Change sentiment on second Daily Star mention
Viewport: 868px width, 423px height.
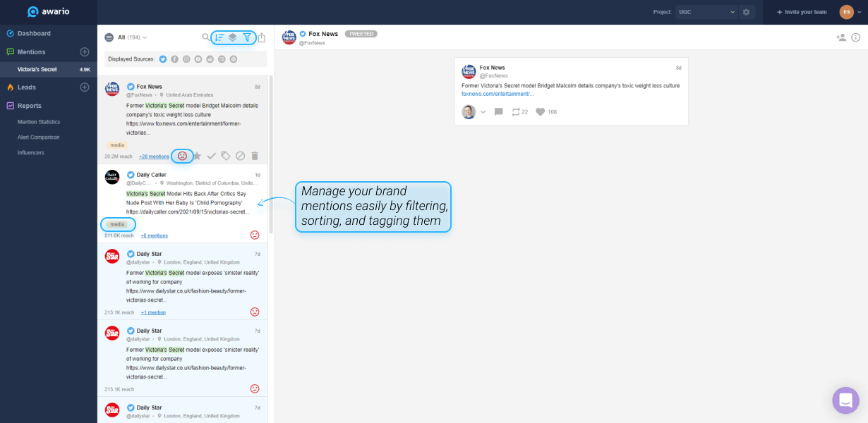(255, 388)
